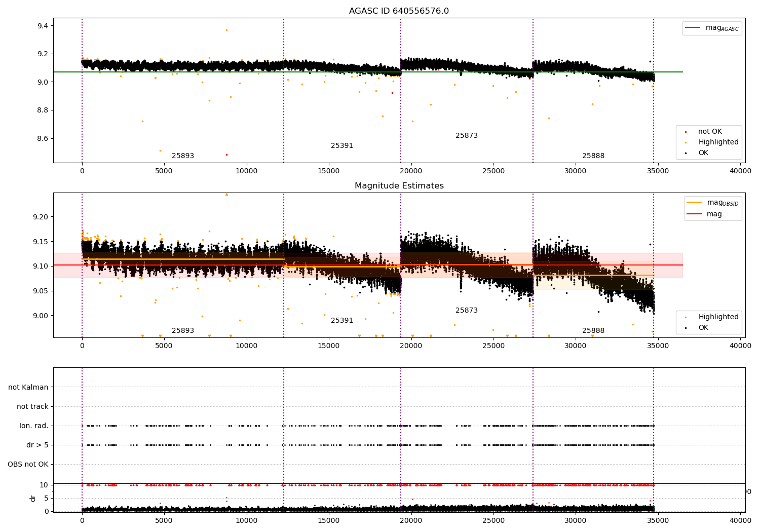Click the 'dr > 5' y-axis label
760x532 pixels.
(x=37, y=445)
